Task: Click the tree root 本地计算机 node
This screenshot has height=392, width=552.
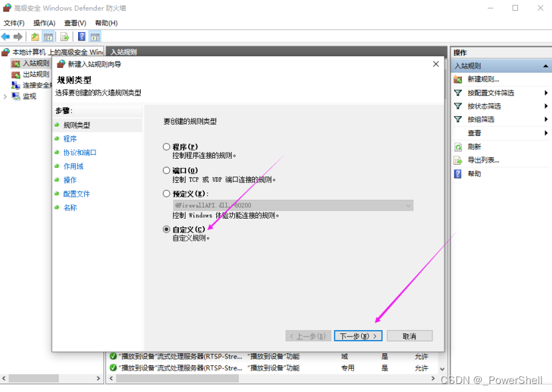Action: tap(57, 52)
